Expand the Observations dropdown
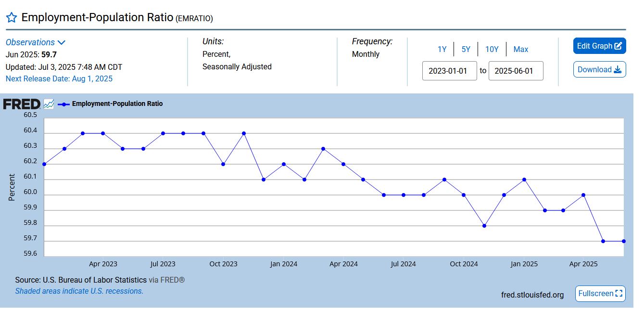The height and width of the screenshot is (312, 644). (36, 42)
